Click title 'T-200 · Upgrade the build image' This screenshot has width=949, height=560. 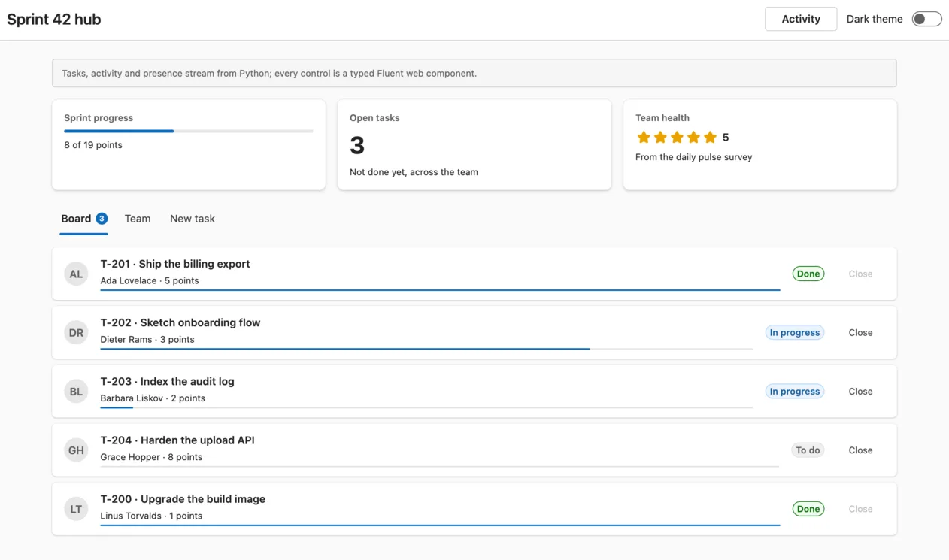183,499
